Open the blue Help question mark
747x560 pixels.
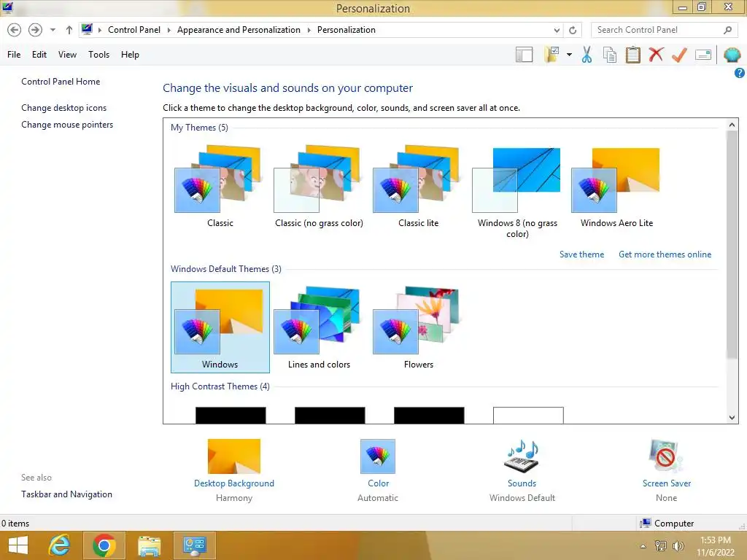(x=740, y=73)
